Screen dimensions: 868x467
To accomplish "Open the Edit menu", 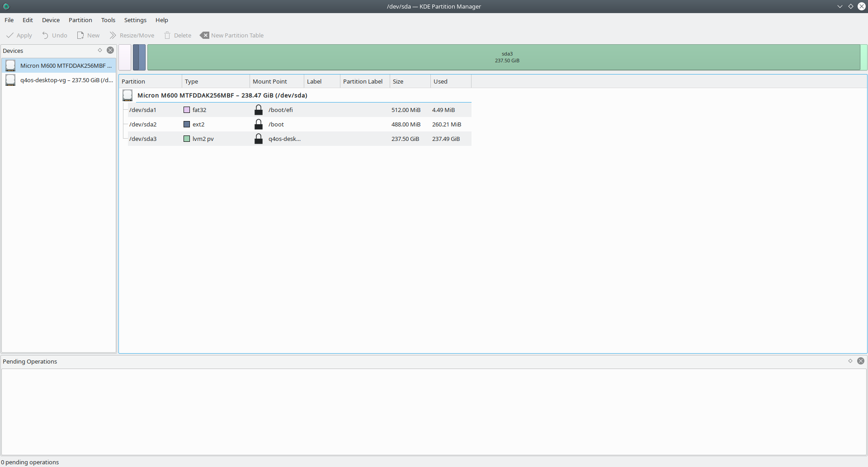I will [28, 20].
